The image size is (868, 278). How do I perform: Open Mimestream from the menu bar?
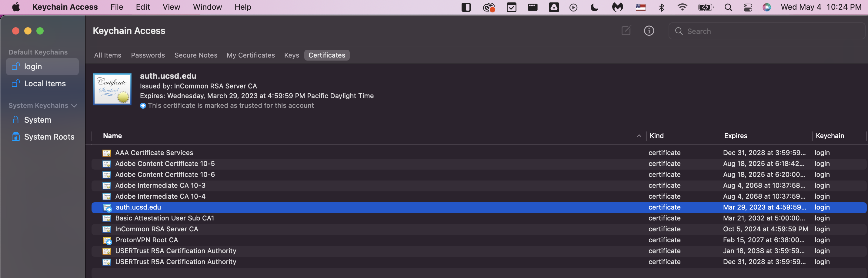[618, 7]
